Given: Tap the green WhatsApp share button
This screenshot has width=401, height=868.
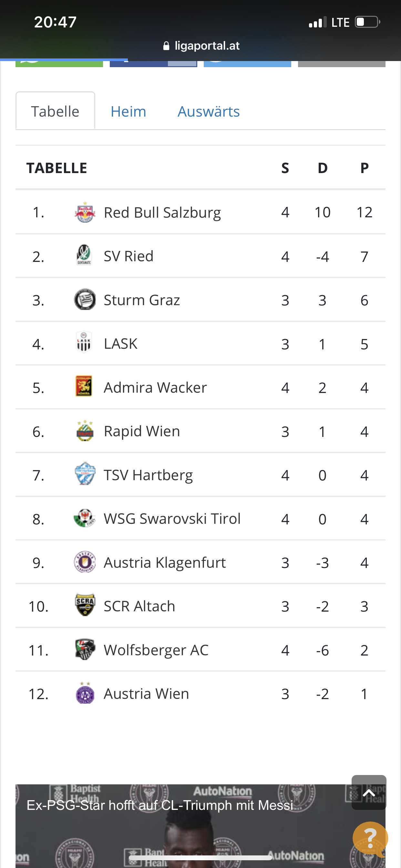Looking at the screenshot, I should tap(59, 64).
